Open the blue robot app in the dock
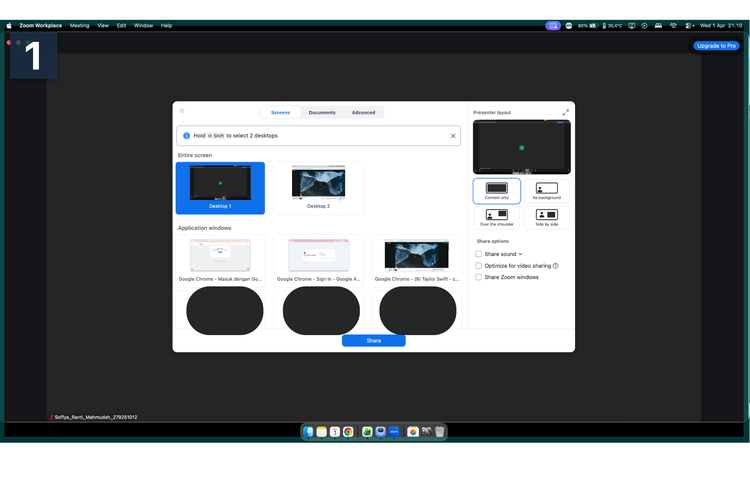 (x=380, y=432)
